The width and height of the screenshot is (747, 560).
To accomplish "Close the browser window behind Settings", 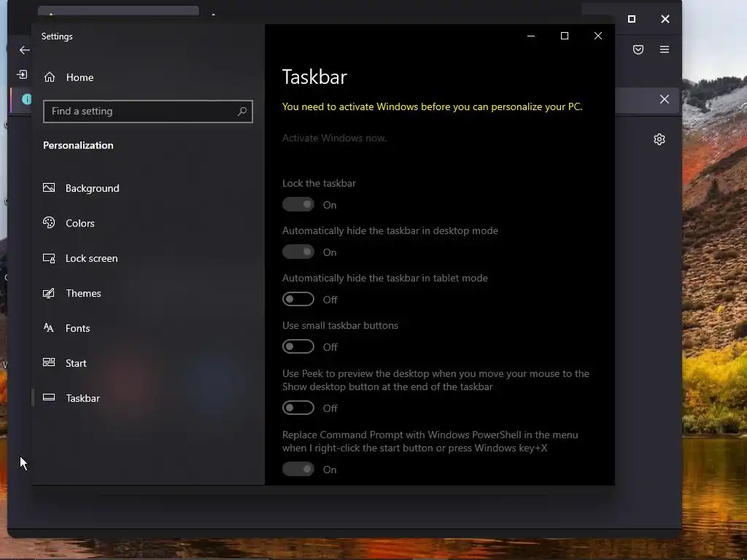I will (x=665, y=19).
